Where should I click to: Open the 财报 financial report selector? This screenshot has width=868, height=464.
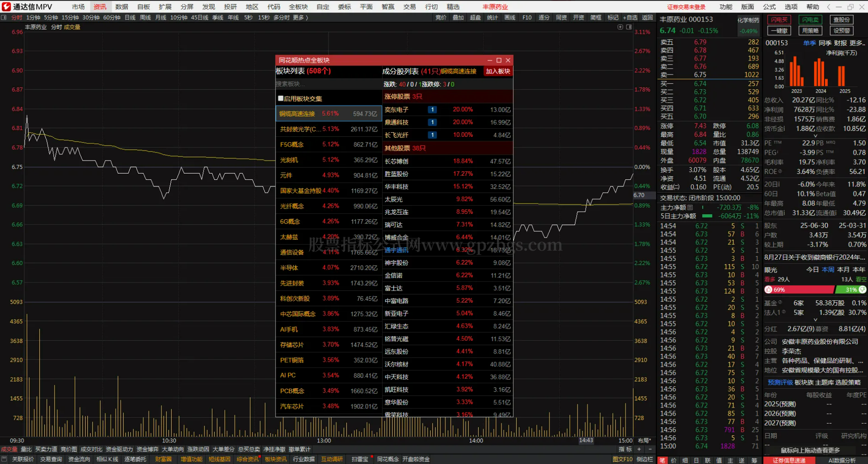840,43
